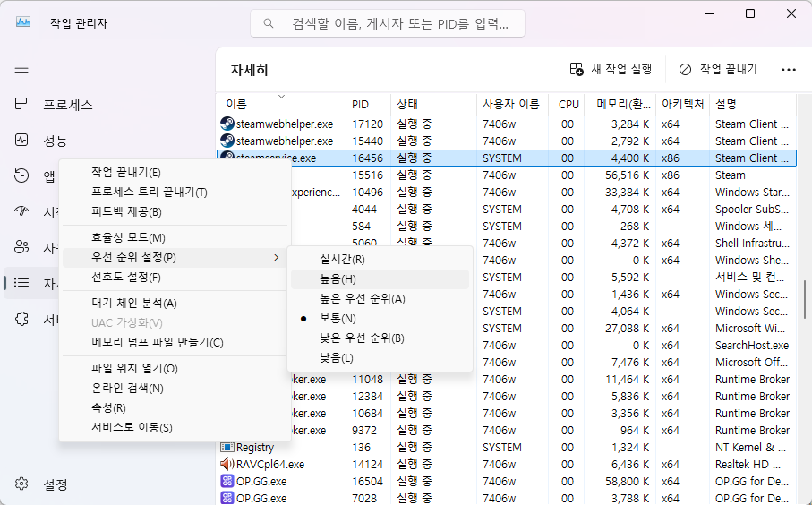Select the row with PID 16456
The height and width of the screenshot is (505, 812).
coord(506,158)
